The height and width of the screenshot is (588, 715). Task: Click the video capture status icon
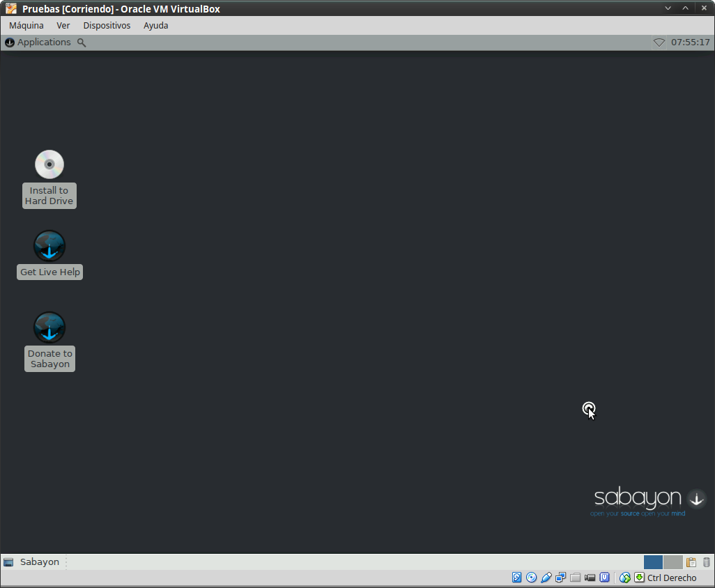pyautogui.click(x=590, y=578)
